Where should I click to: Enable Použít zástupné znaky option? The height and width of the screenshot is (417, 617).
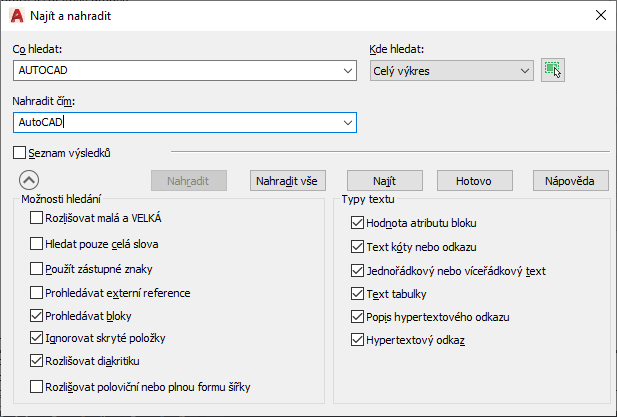(37, 268)
